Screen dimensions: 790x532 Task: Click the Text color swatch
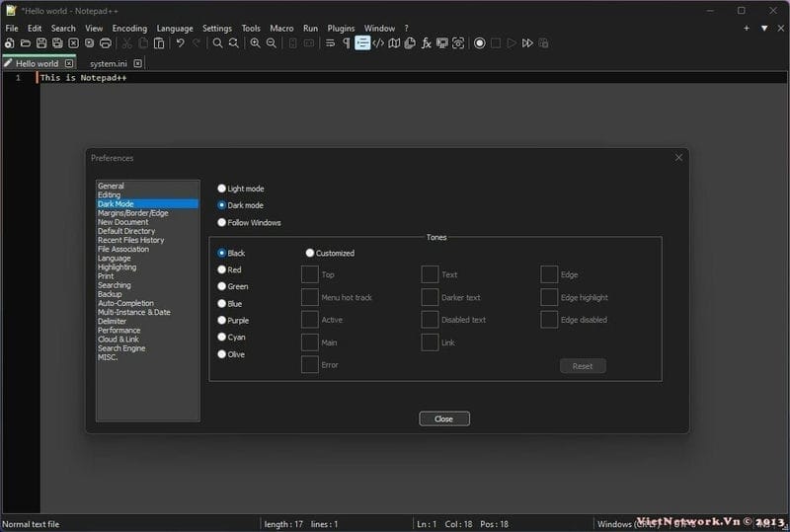click(x=430, y=274)
